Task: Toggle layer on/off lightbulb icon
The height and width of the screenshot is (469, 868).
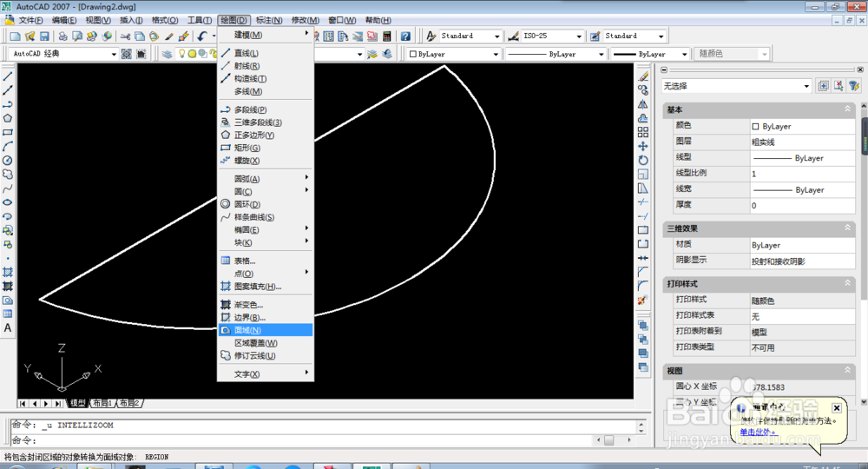Action: (181, 54)
